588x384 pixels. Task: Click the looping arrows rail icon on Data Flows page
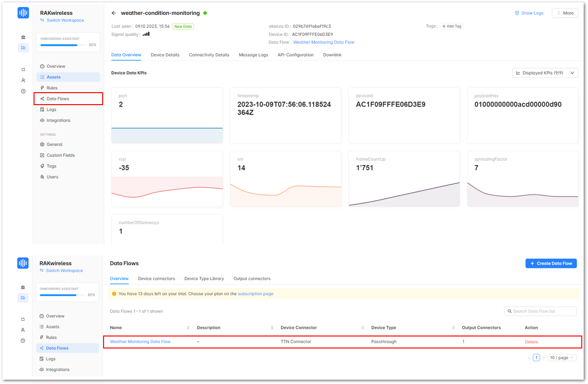pyautogui.click(x=23, y=319)
